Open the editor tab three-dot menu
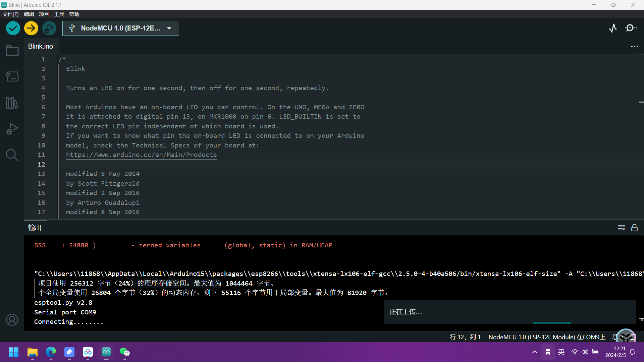 (x=634, y=46)
